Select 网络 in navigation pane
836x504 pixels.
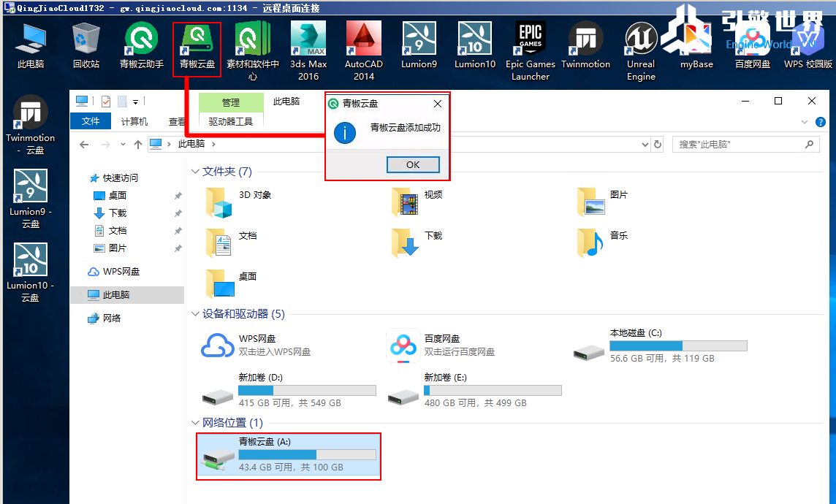pos(104,318)
